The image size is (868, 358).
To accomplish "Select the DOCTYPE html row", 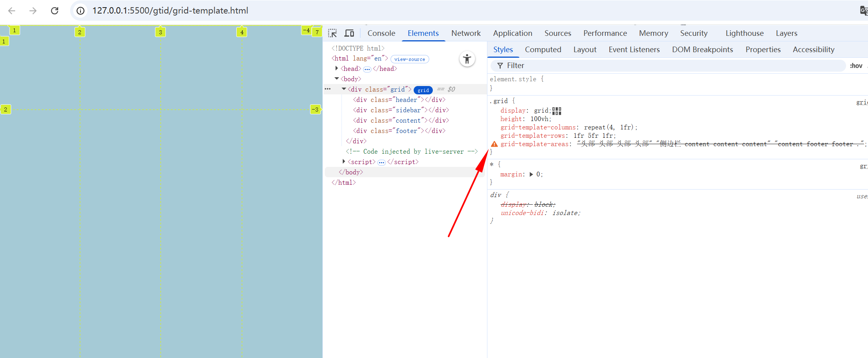I will (358, 48).
